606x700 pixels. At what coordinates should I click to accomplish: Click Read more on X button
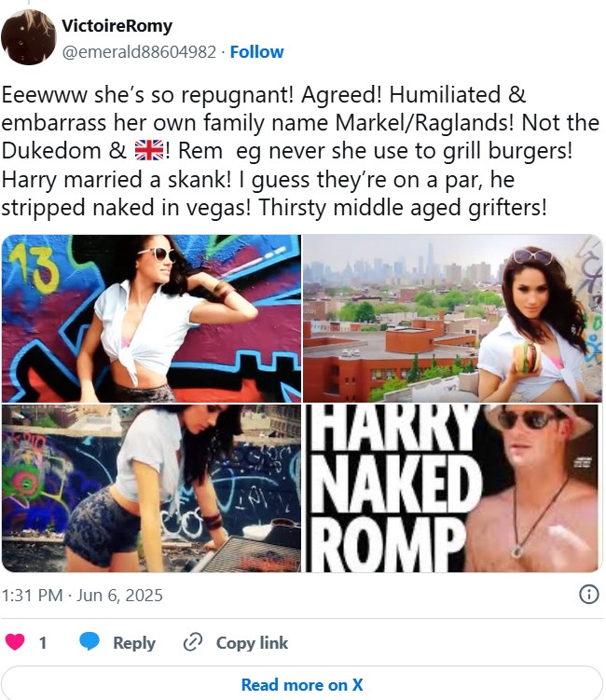pyautogui.click(x=302, y=684)
